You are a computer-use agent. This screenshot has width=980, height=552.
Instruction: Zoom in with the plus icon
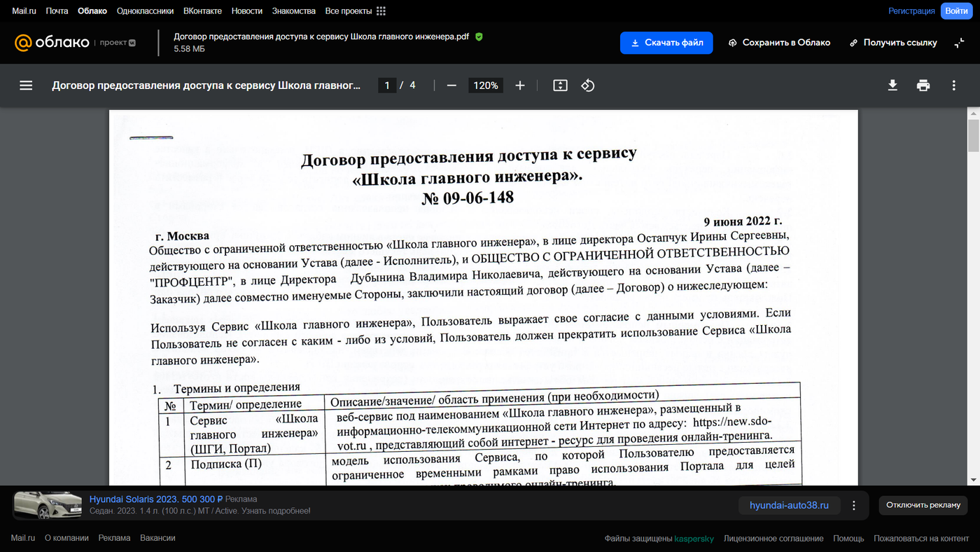tap(520, 85)
